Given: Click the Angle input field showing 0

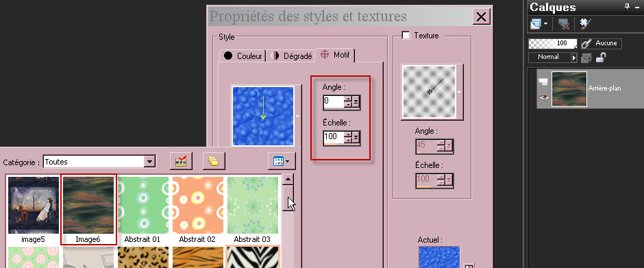Looking at the screenshot, I should pyautogui.click(x=333, y=101).
